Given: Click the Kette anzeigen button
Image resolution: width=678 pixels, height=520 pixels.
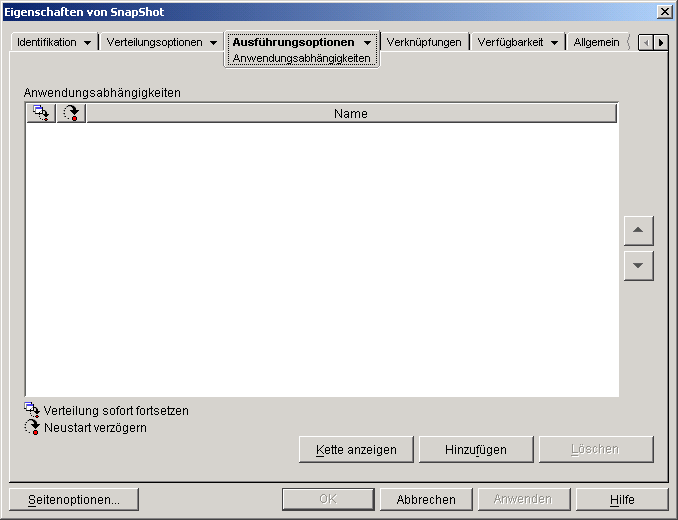Looking at the screenshot, I should (356, 450).
